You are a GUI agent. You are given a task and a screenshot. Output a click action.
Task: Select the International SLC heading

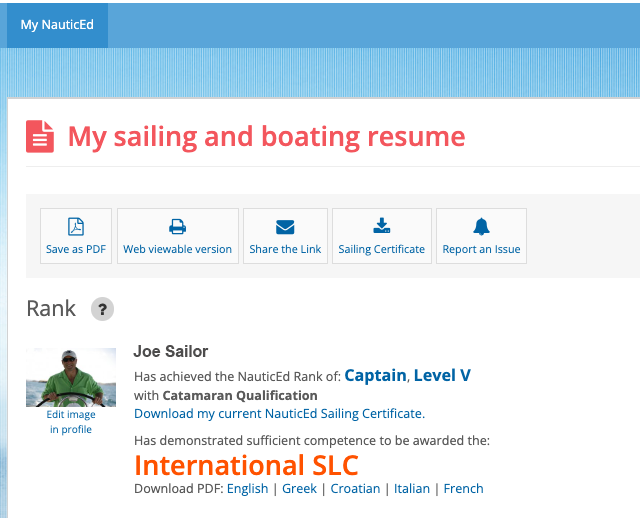[x=247, y=465]
